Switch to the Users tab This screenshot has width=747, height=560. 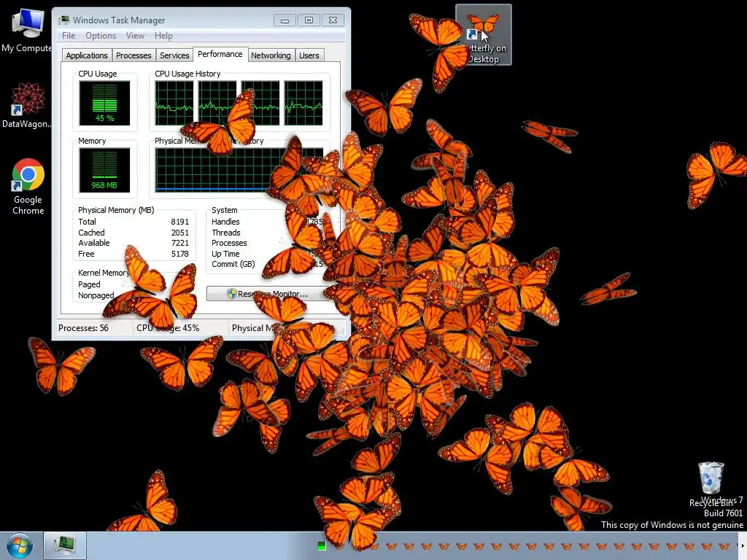tap(309, 55)
